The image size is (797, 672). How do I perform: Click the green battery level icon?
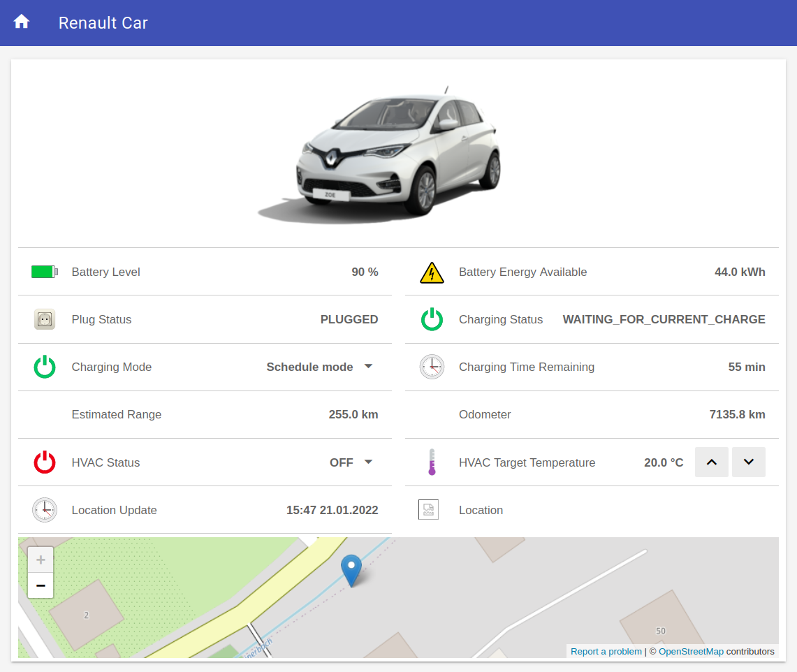[x=45, y=272]
